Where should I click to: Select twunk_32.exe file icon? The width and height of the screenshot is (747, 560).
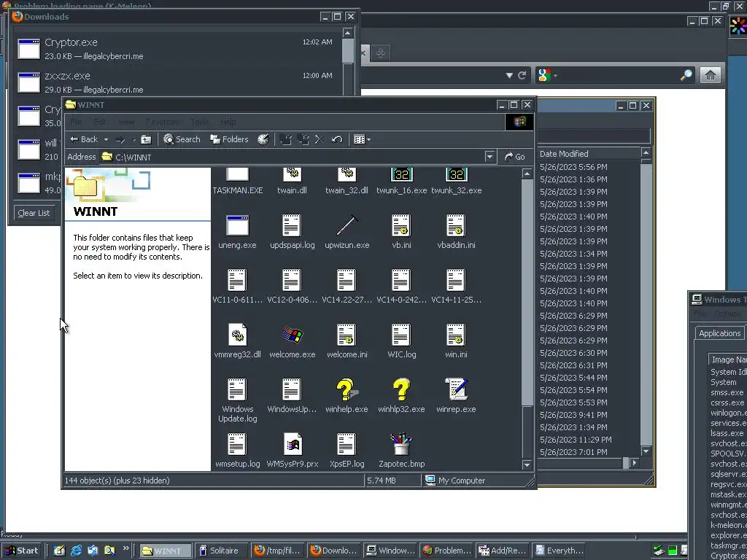(456, 174)
